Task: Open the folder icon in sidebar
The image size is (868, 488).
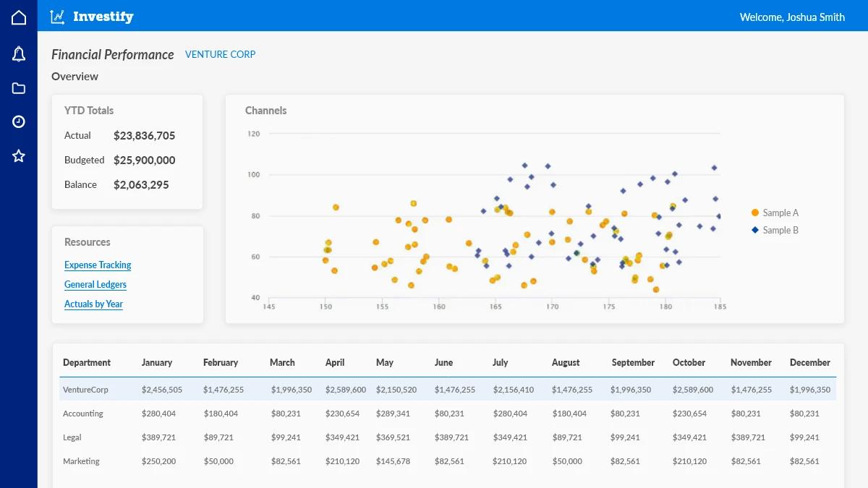Action: coord(19,88)
